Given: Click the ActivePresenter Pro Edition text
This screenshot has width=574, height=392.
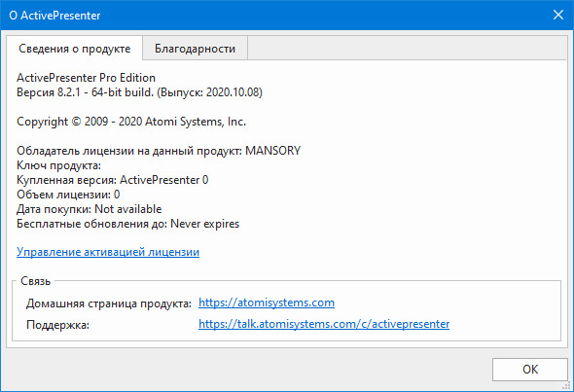Looking at the screenshot, I should click(x=86, y=78).
